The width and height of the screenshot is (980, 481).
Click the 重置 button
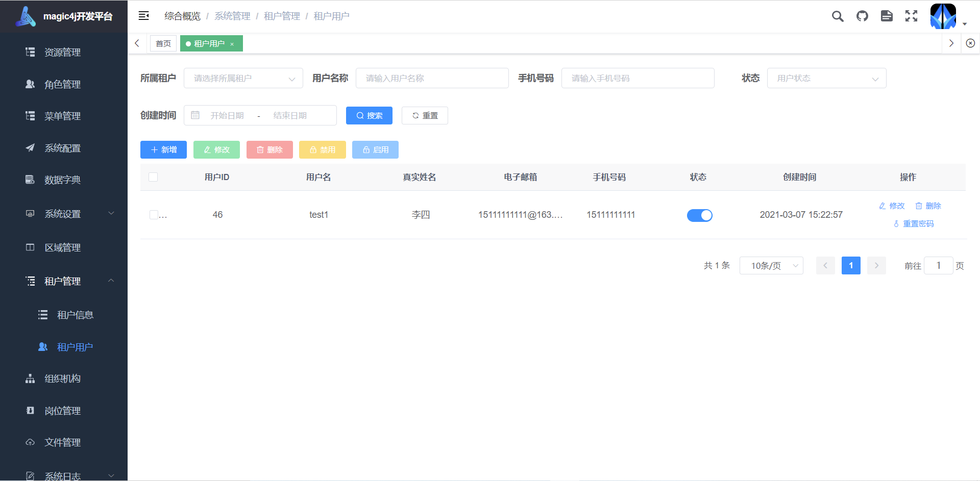(425, 115)
